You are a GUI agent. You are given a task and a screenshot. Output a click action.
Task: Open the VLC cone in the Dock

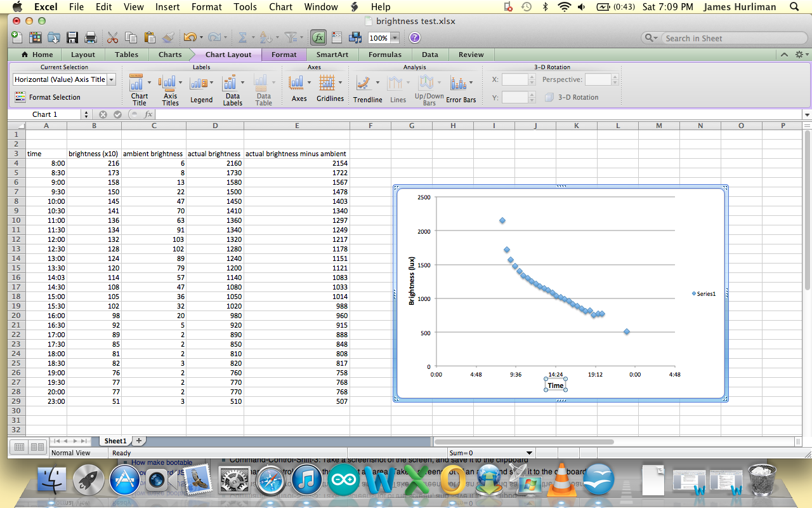[561, 480]
